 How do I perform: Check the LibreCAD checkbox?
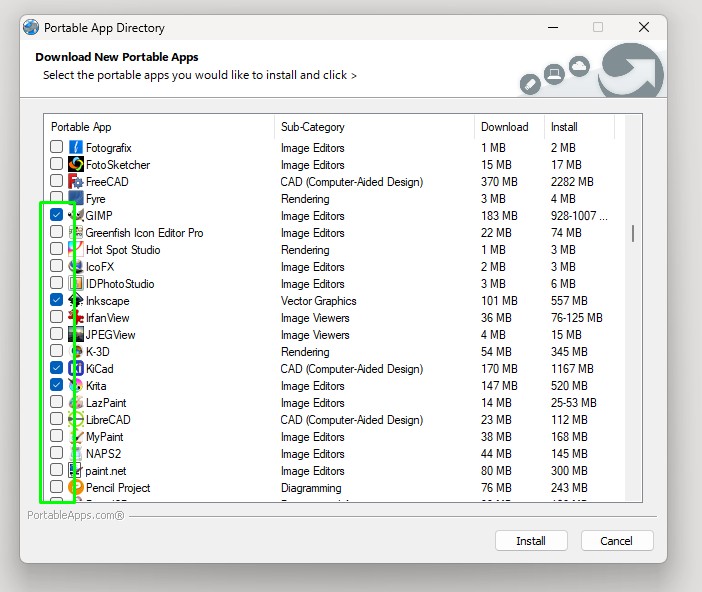point(56,420)
